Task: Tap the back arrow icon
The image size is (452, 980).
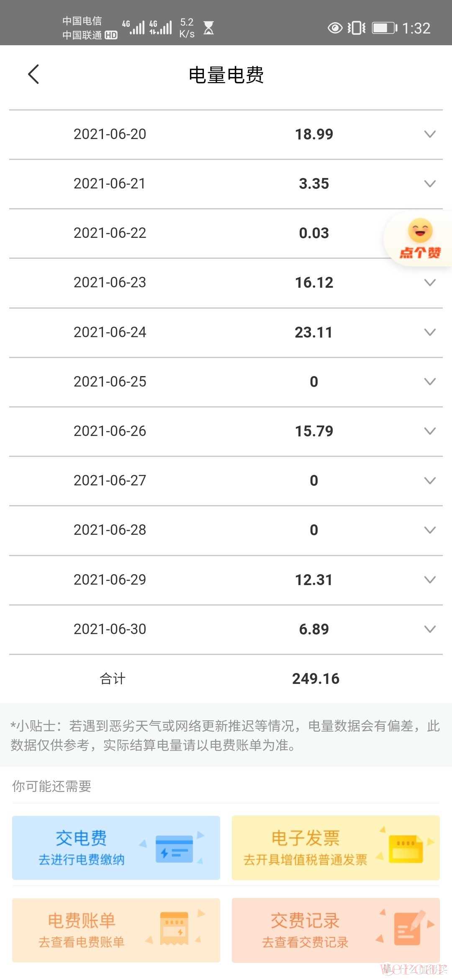Action: 33,75
